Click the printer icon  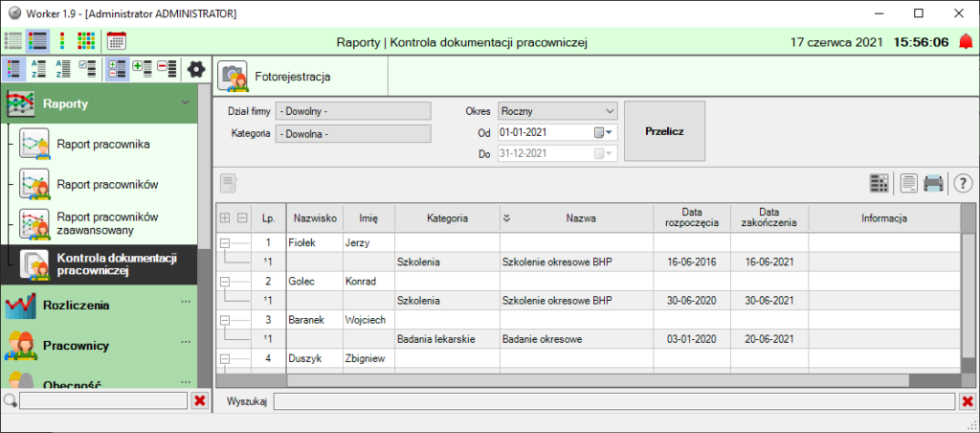tap(933, 183)
